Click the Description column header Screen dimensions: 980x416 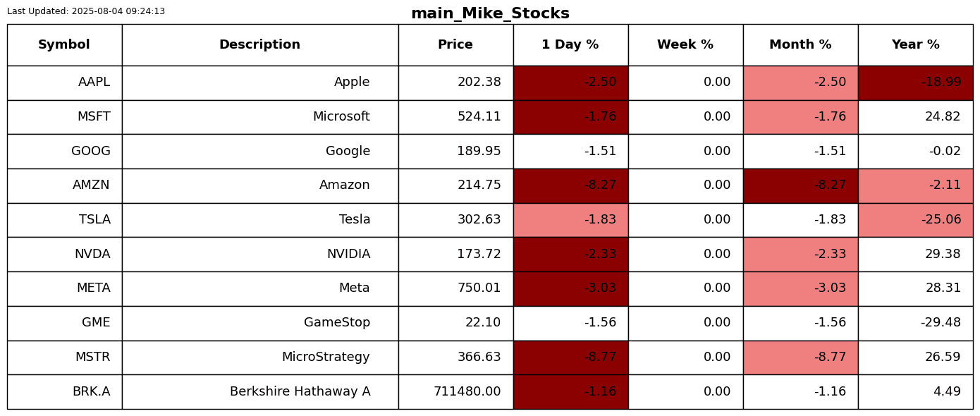click(x=259, y=45)
